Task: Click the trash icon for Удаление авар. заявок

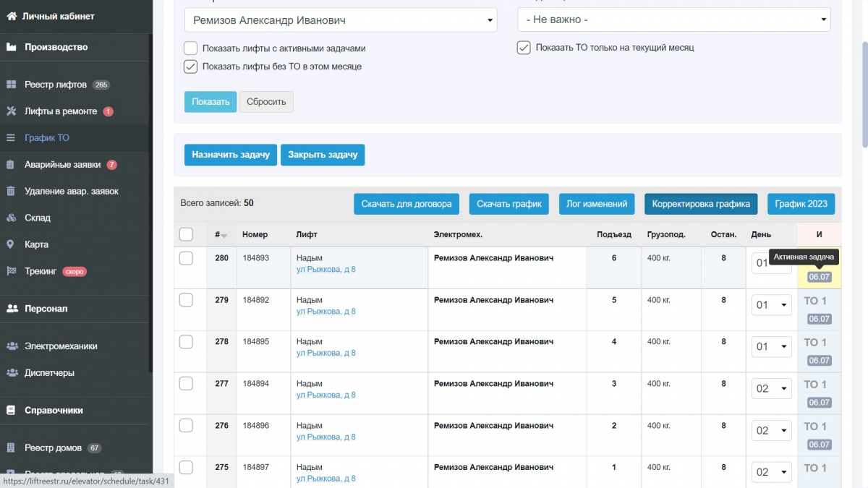Action: pyautogui.click(x=11, y=192)
